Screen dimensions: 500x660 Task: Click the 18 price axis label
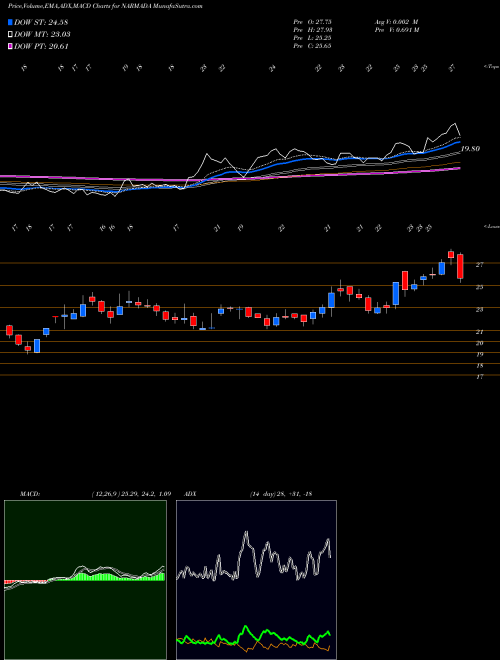479,366
